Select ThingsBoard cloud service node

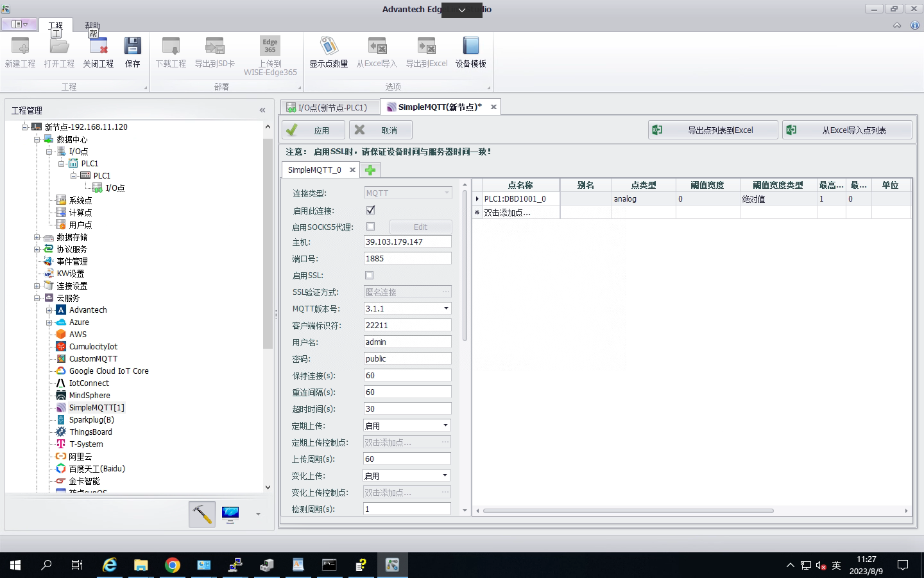click(90, 432)
